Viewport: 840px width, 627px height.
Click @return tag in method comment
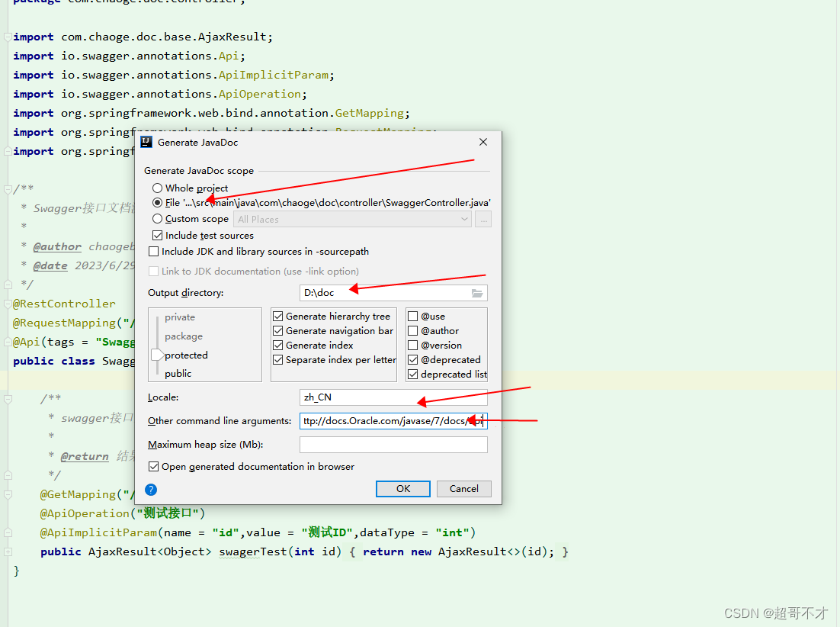pos(85,456)
